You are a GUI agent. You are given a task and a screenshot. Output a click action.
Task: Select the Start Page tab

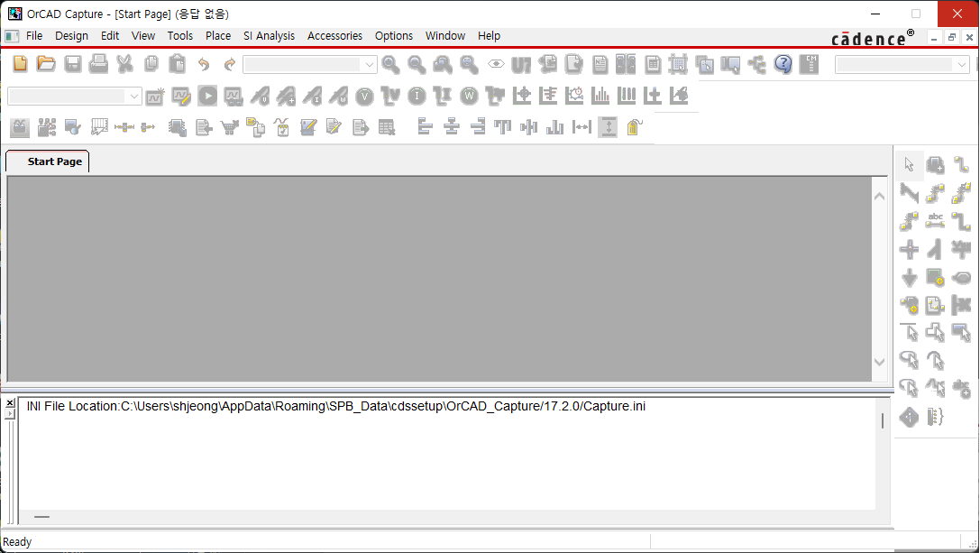click(48, 161)
